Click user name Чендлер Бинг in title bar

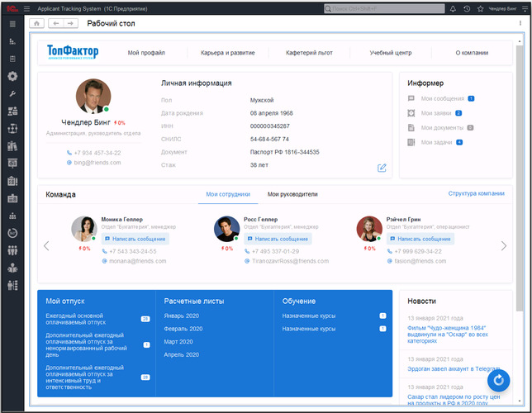click(x=502, y=9)
